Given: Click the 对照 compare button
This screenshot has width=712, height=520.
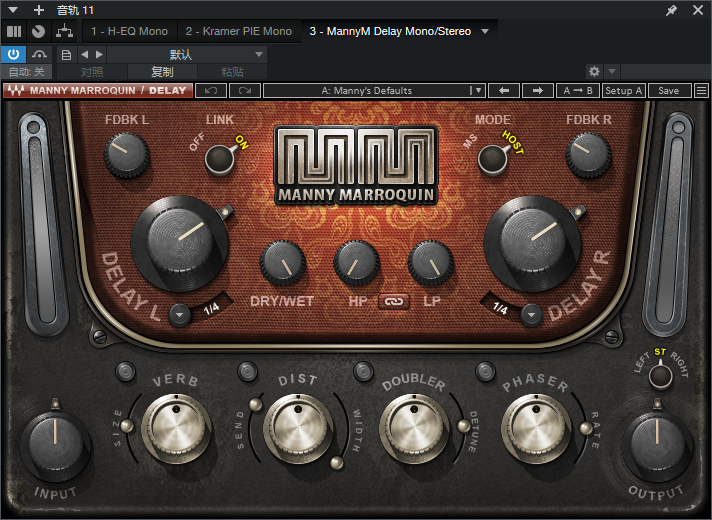Looking at the screenshot, I should (92, 72).
